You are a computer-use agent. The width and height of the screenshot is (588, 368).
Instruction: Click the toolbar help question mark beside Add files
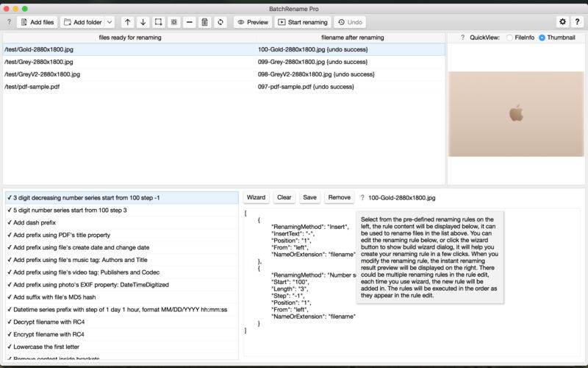(x=9, y=22)
